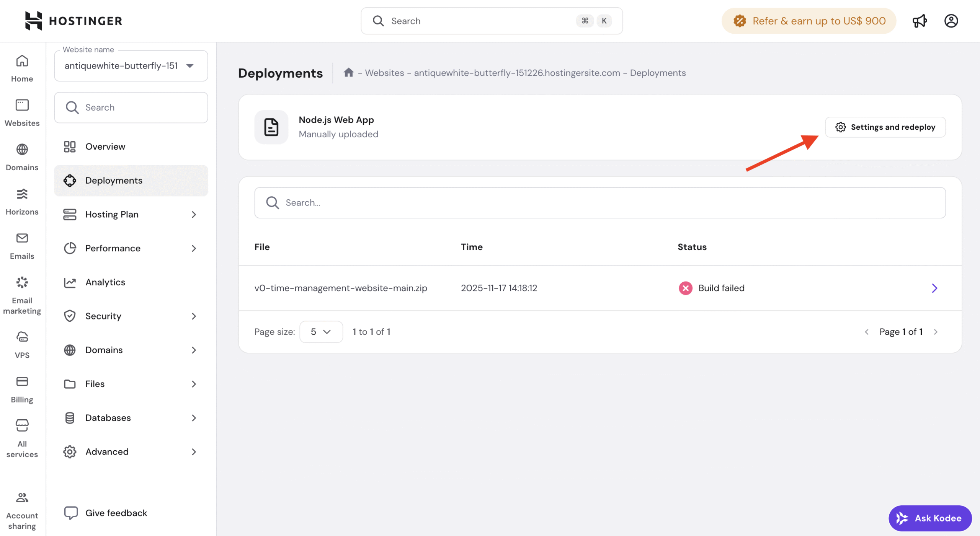Select Overview in the sidebar
The image size is (980, 536).
[105, 147]
